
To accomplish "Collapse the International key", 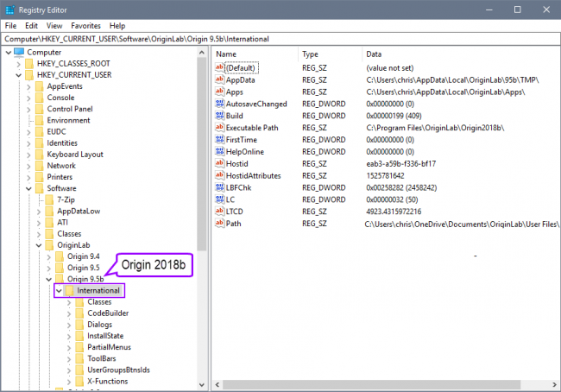I will pos(58,291).
